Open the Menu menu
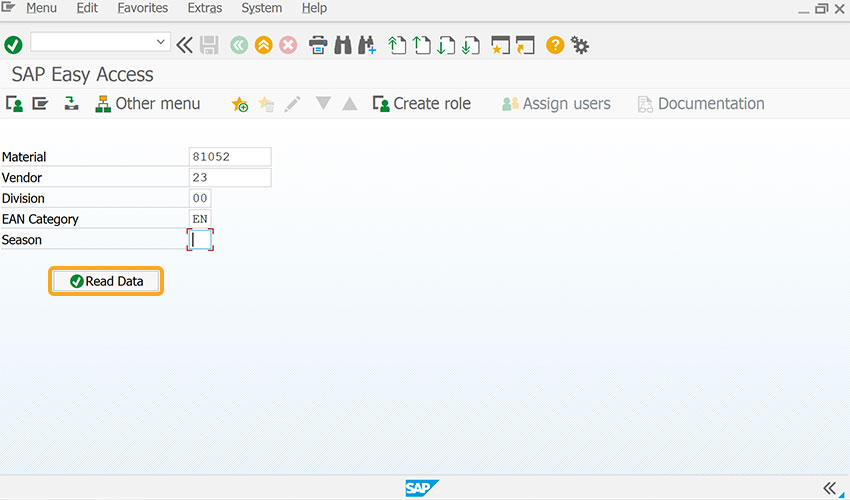 click(x=41, y=8)
